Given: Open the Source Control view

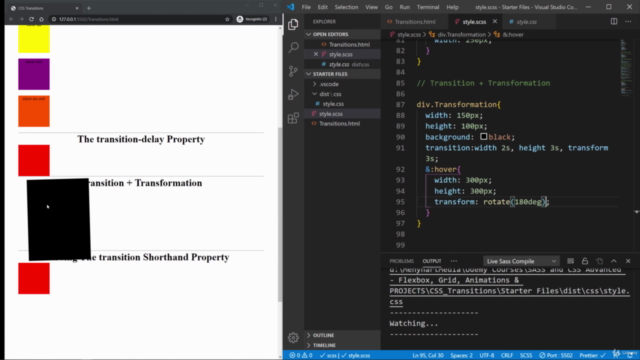Looking at the screenshot, I should [293, 71].
